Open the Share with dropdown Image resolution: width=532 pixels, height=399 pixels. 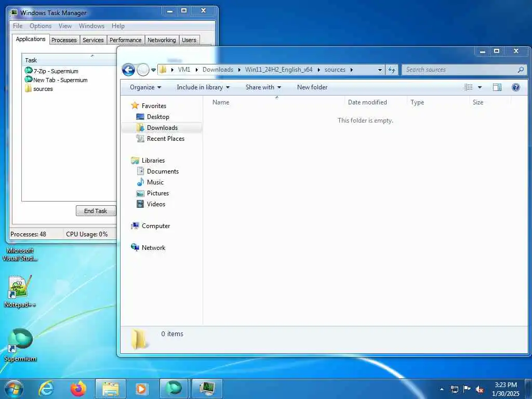(263, 87)
